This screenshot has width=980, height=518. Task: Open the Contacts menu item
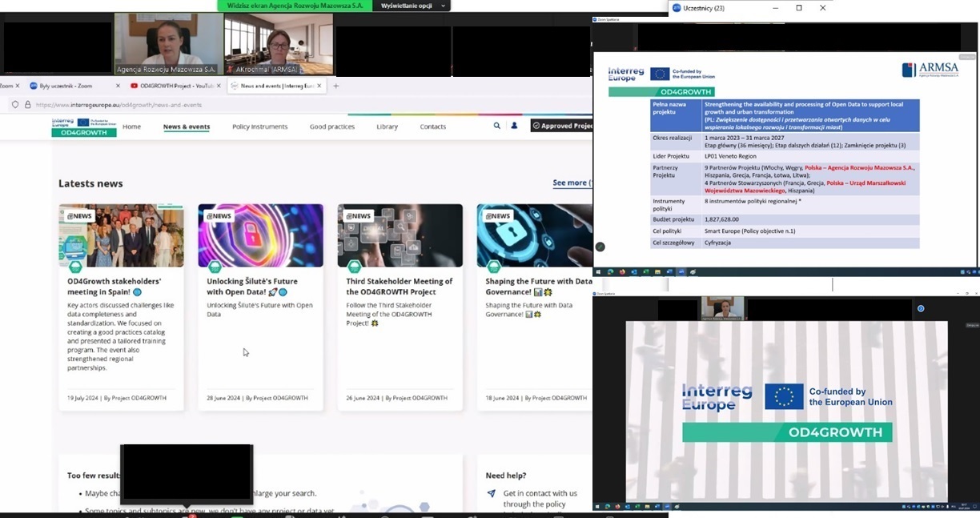coord(433,126)
